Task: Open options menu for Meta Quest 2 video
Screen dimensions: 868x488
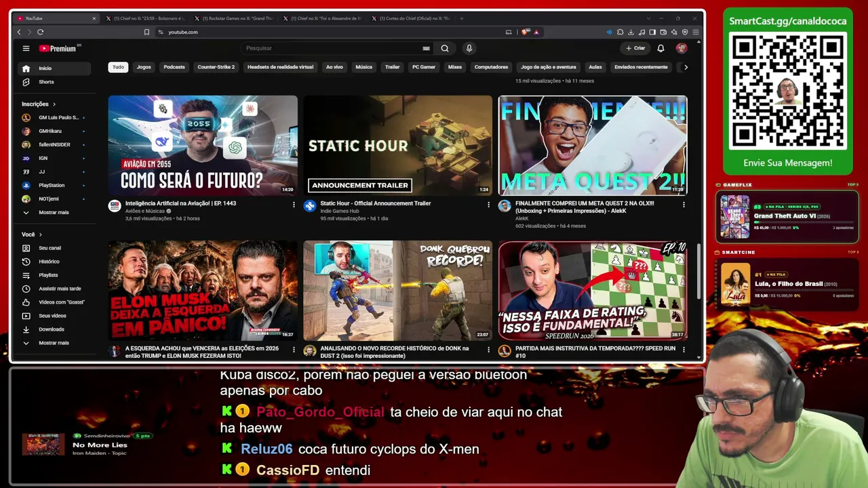Action: click(684, 205)
